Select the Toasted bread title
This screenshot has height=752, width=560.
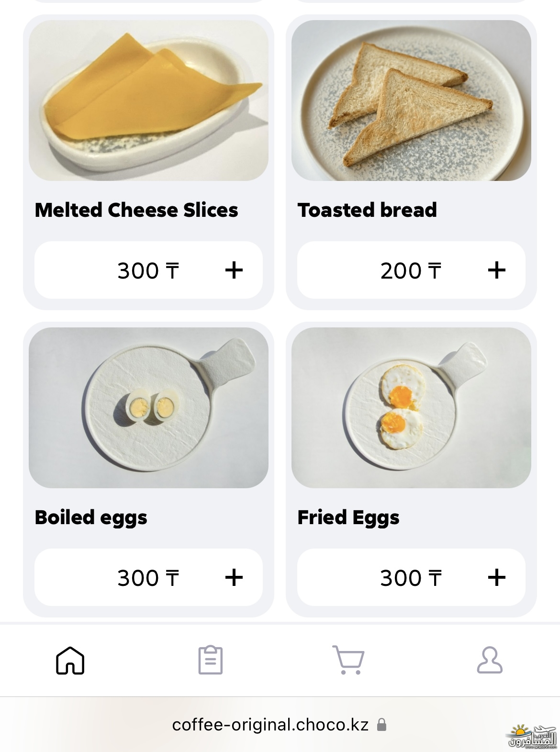(x=367, y=210)
